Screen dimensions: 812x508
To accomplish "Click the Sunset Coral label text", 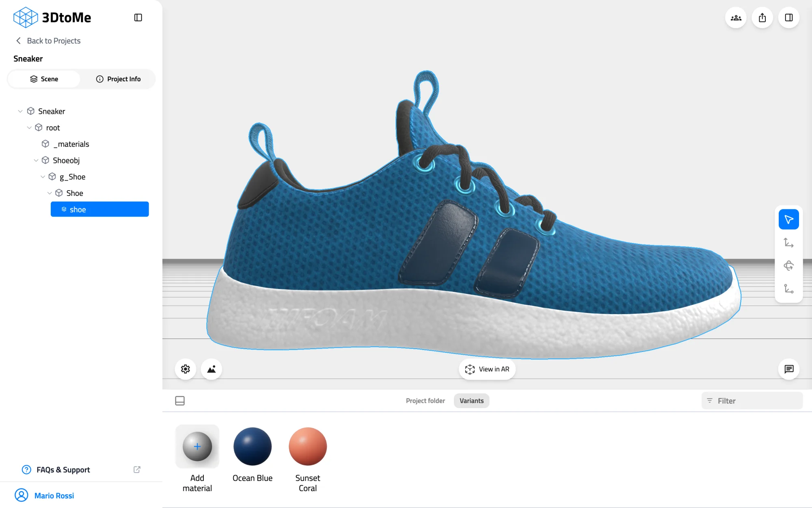I will click(308, 483).
